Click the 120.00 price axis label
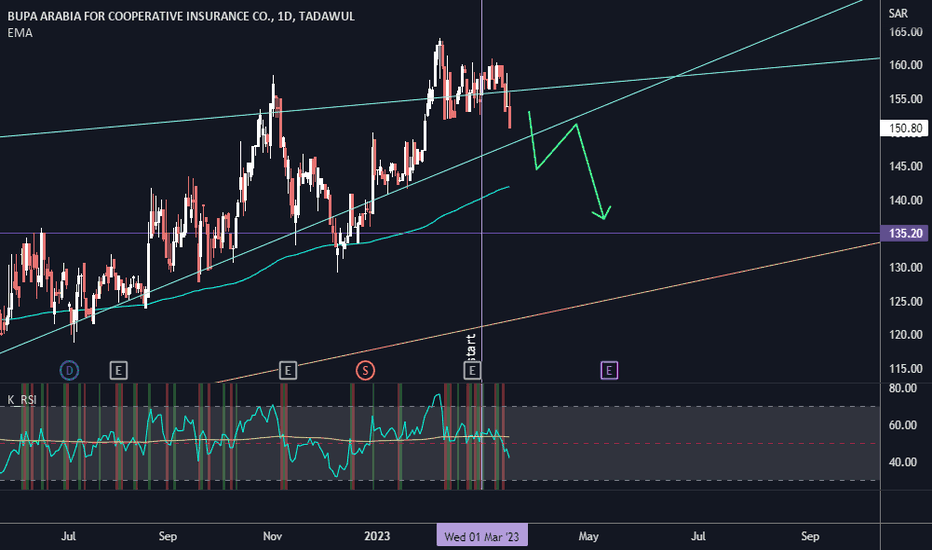 [906, 334]
